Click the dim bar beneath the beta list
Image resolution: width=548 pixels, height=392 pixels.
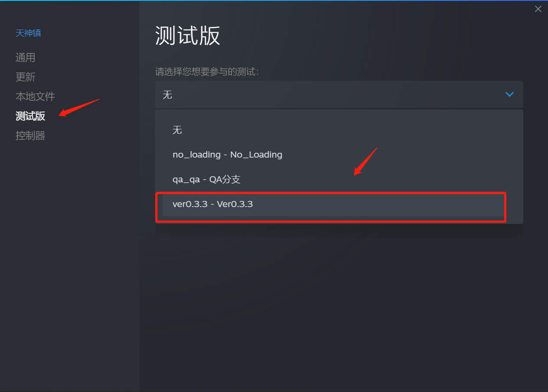coord(339,231)
